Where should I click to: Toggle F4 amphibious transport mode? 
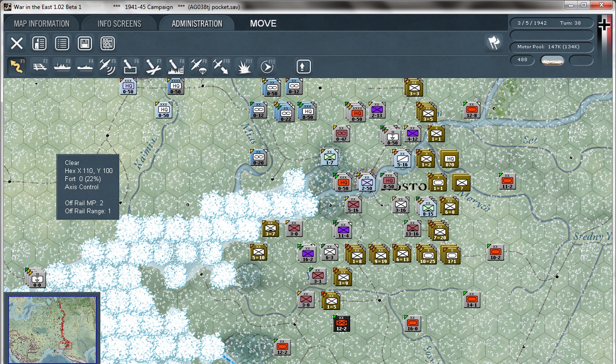click(85, 66)
